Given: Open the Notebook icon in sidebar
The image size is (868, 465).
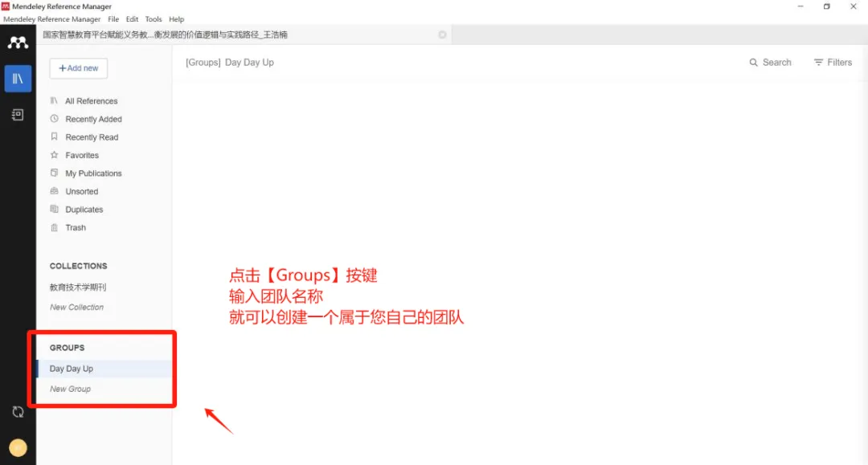Looking at the screenshot, I should pos(18,115).
